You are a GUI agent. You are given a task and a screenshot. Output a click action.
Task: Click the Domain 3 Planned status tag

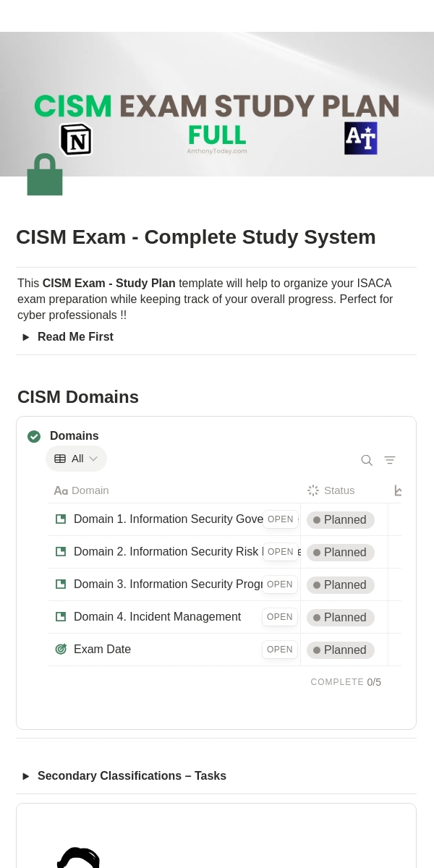(341, 585)
